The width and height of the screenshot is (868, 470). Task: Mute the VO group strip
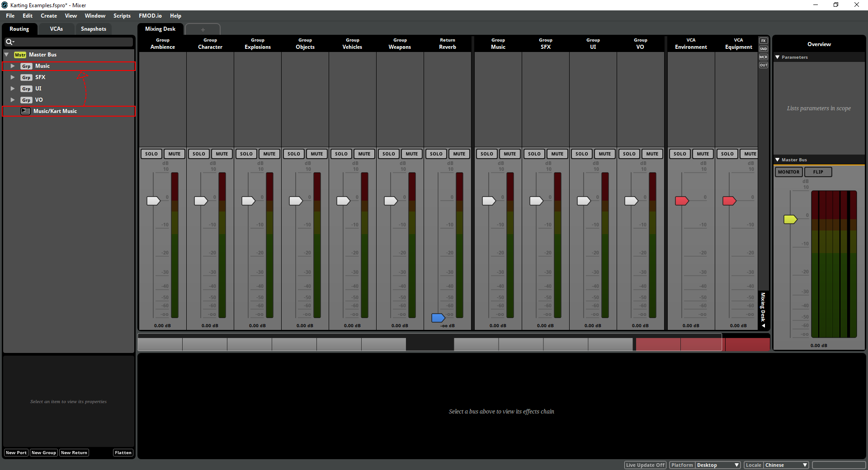(x=652, y=154)
